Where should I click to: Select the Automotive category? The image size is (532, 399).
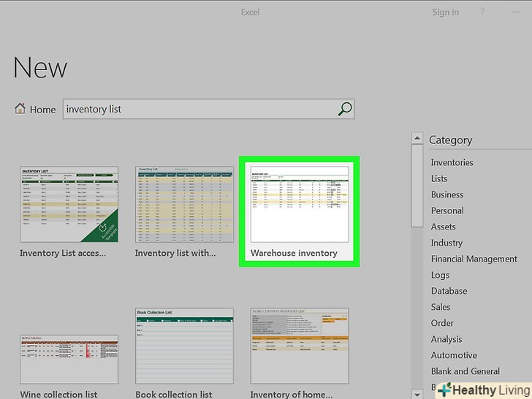[x=454, y=355]
